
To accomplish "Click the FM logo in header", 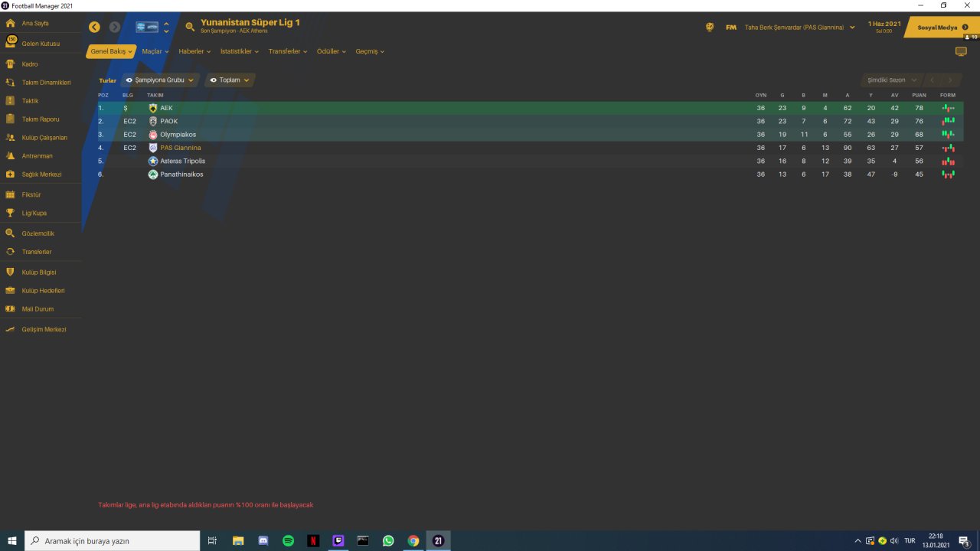I will 731,27.
